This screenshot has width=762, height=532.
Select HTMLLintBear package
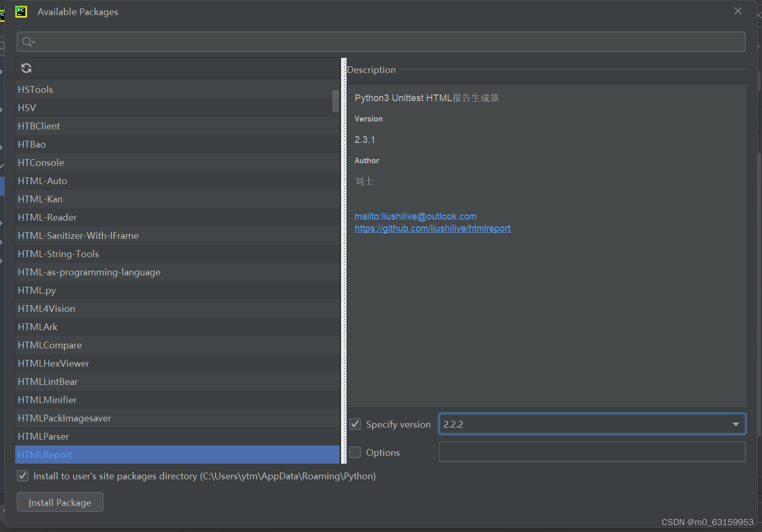click(177, 382)
